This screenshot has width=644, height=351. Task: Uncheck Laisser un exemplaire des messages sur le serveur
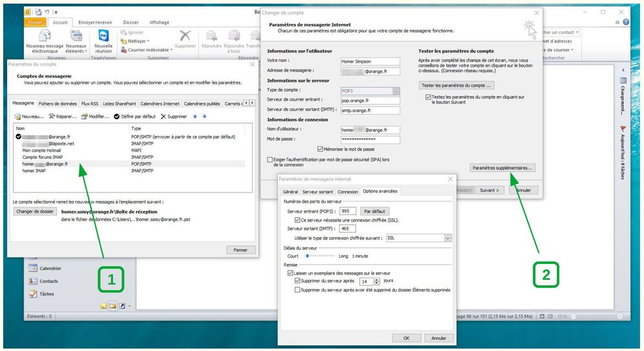290,272
